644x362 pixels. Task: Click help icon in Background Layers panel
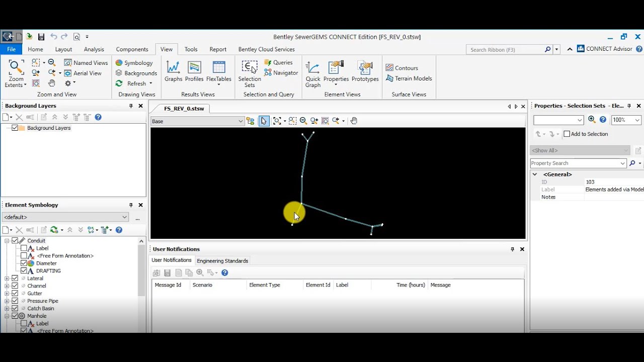[x=98, y=117]
